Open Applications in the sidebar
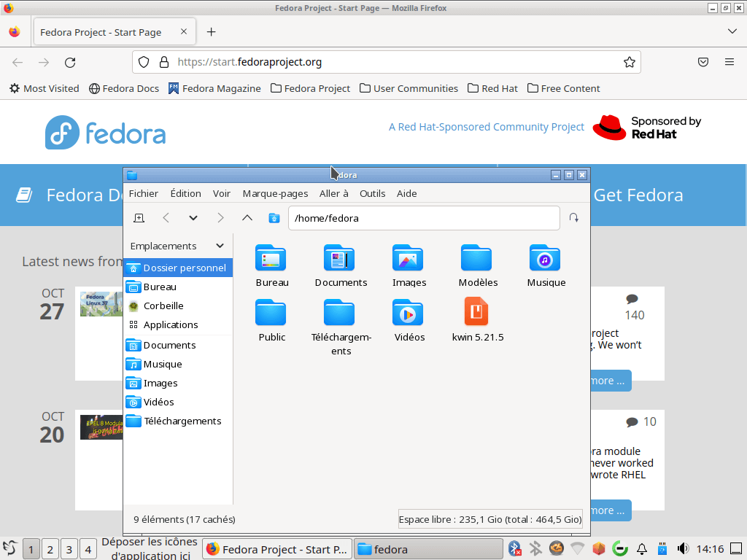The height and width of the screenshot is (560, 747). click(x=178, y=324)
